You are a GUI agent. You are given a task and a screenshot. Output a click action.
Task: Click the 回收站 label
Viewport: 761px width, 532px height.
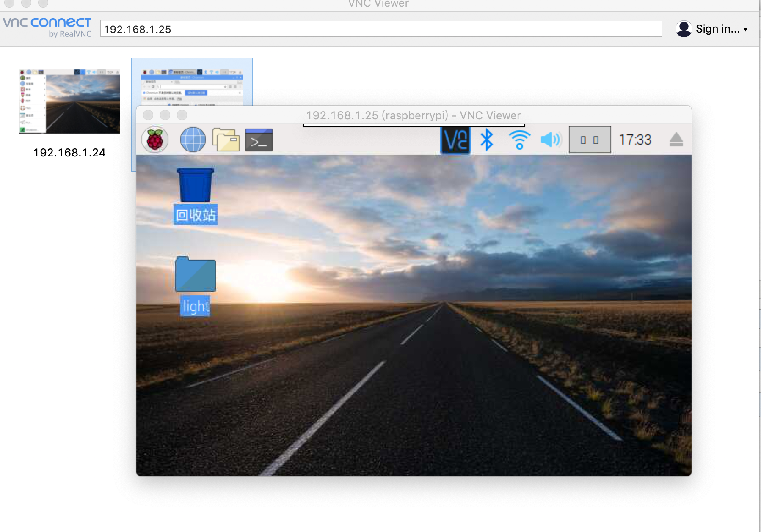(x=196, y=215)
